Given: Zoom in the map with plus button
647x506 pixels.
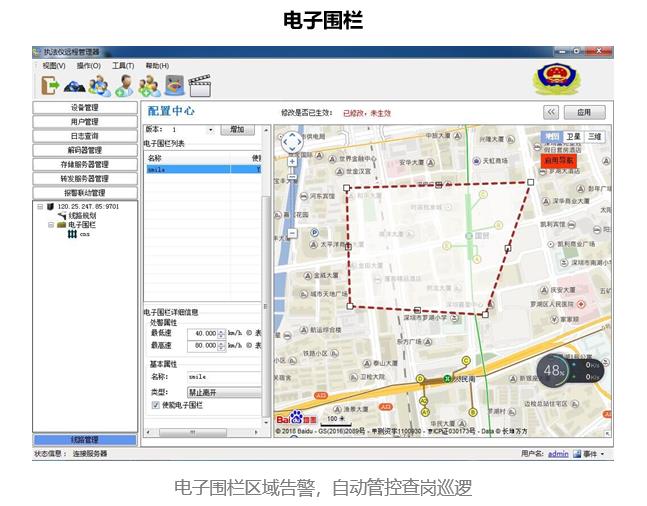Looking at the screenshot, I should coord(291,160).
